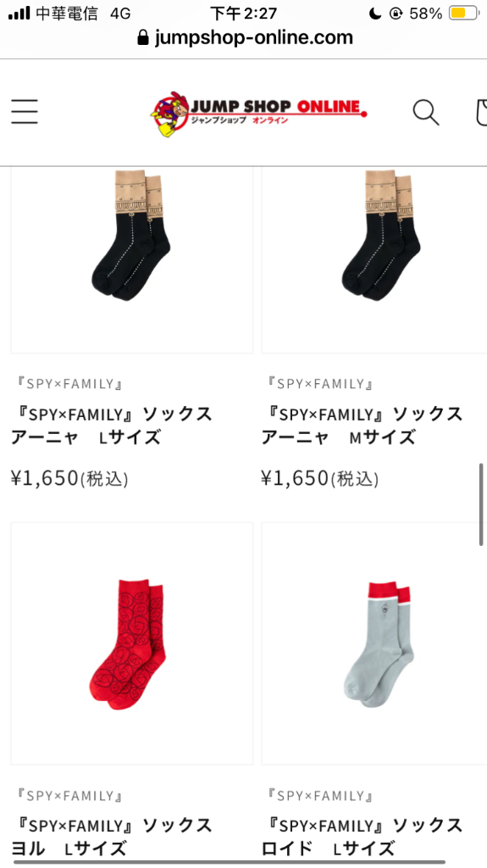Open ソックス ロイド Lサイズ title link
Screen dimensions: 487x868
pyautogui.click(x=362, y=837)
